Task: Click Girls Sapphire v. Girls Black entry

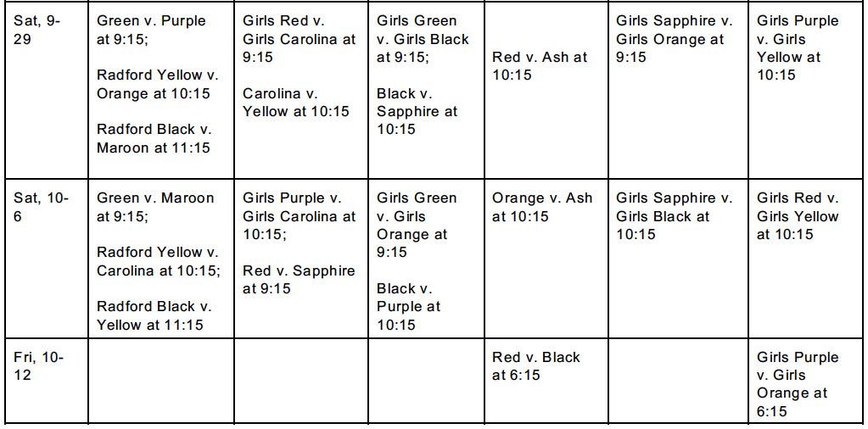Action: point(674,215)
